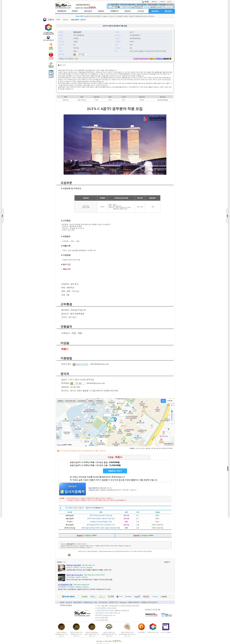Share posting via X (Twitter) icon
Screen dimensions: 230x644
[165, 59]
